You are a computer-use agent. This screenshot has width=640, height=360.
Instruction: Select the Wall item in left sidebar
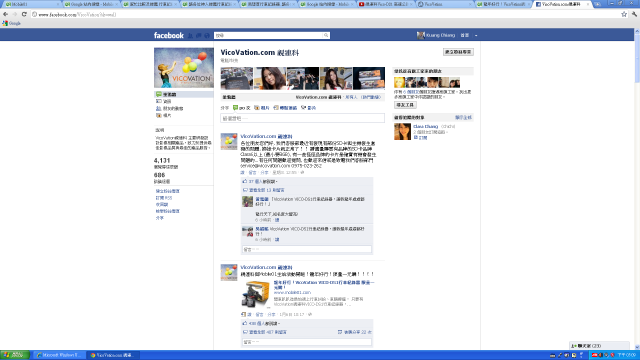tap(184, 94)
